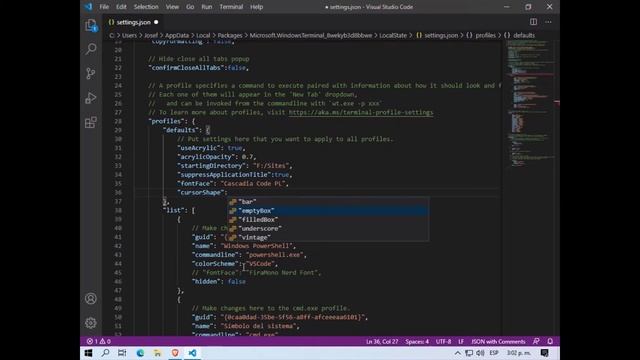The height and width of the screenshot is (360, 640).
Task: Open the Go menu
Action: coord(190,7)
